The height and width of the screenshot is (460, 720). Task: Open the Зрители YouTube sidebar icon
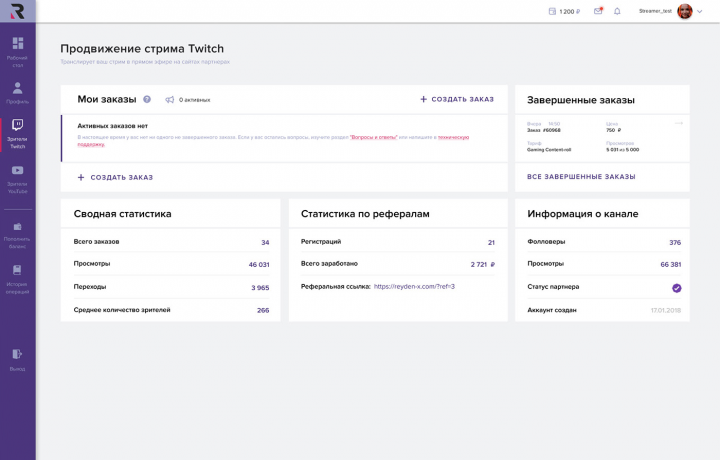click(18, 170)
